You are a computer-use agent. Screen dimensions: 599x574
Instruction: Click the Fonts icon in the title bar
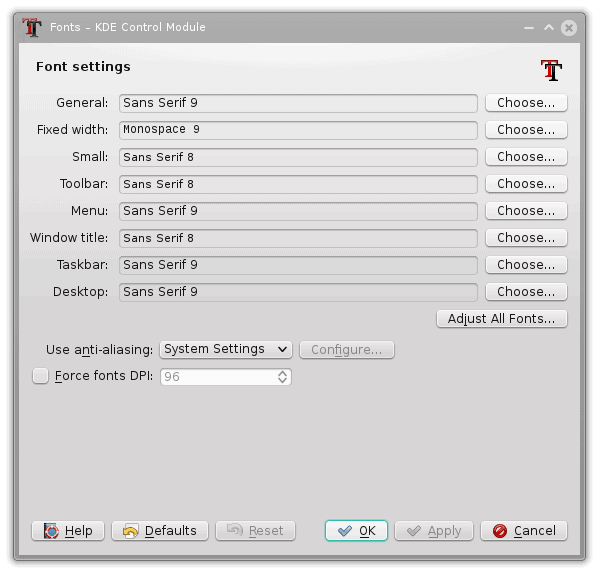tap(32, 27)
